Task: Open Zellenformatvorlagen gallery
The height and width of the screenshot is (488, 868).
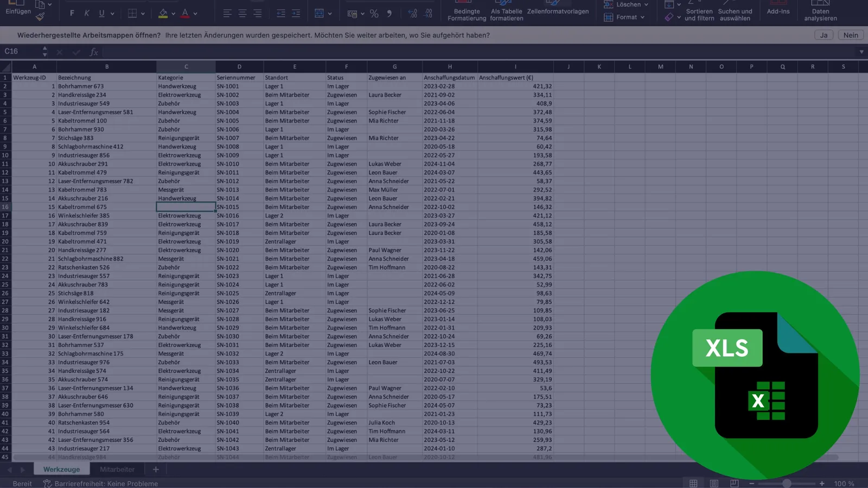Action: click(x=558, y=9)
